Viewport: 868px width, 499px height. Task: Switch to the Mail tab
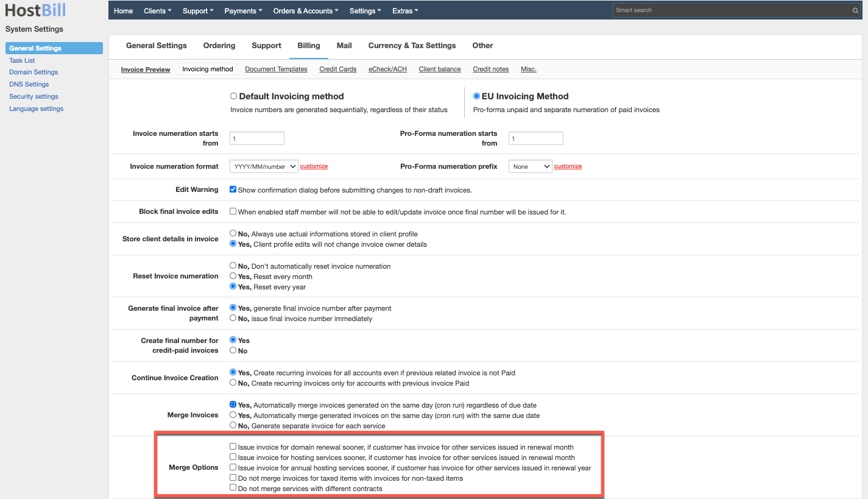(344, 46)
